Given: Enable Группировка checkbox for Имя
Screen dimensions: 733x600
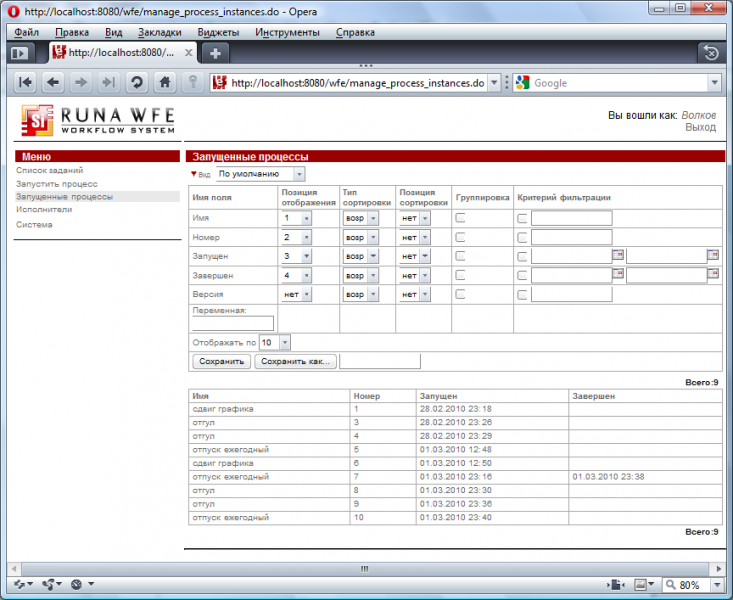Looking at the screenshot, I should coord(460,218).
